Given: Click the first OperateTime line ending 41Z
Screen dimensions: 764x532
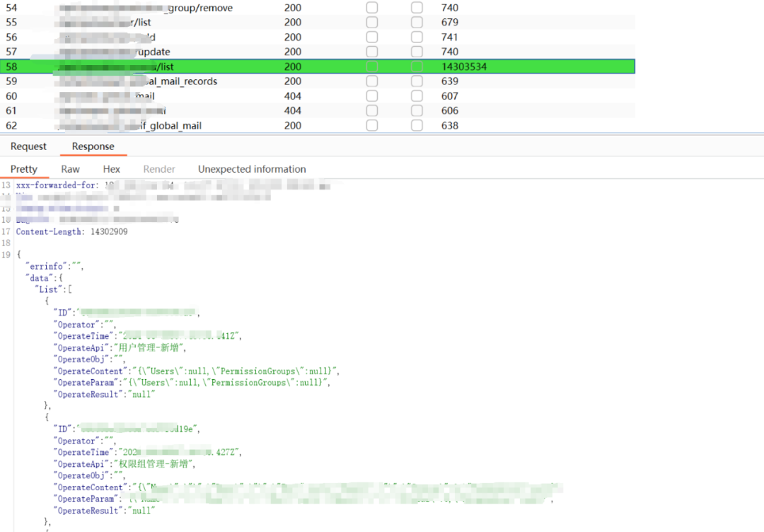Looking at the screenshot, I should (148, 336).
